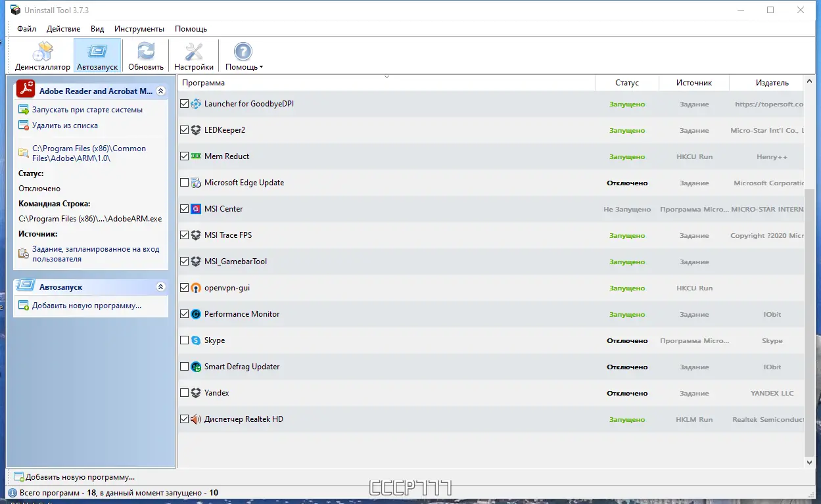
Task: Click Добавить новую программу in side panel
Action: pos(87,306)
